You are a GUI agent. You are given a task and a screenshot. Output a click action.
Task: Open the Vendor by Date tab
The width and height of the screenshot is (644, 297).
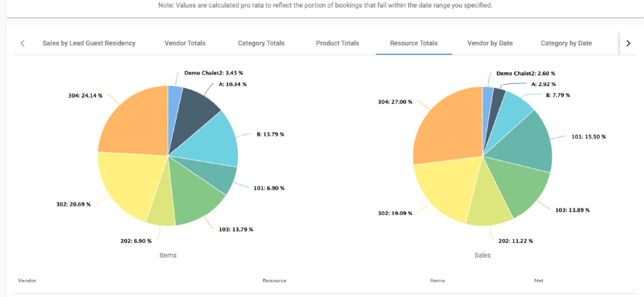pyautogui.click(x=490, y=43)
